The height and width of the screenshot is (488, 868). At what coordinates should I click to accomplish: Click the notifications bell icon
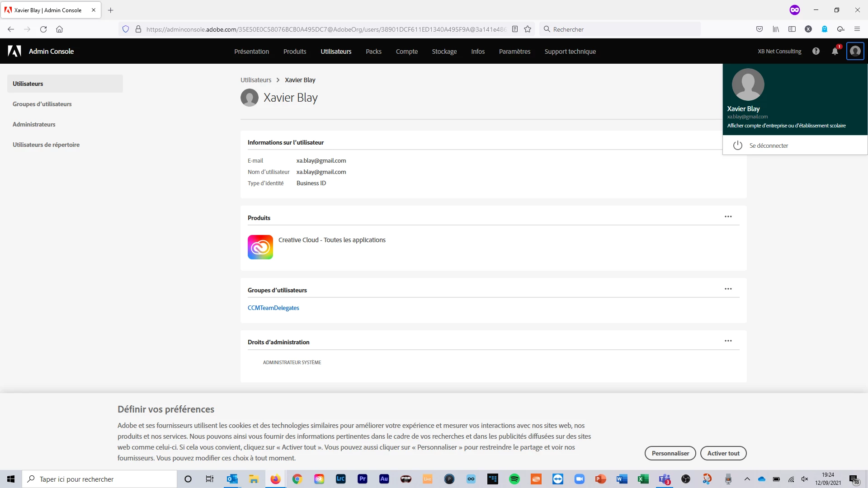click(835, 52)
